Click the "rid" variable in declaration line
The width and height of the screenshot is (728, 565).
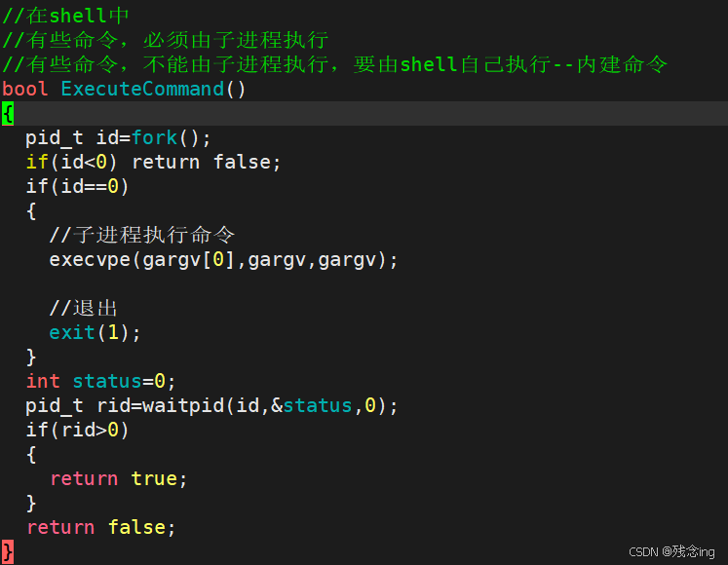click(113, 405)
